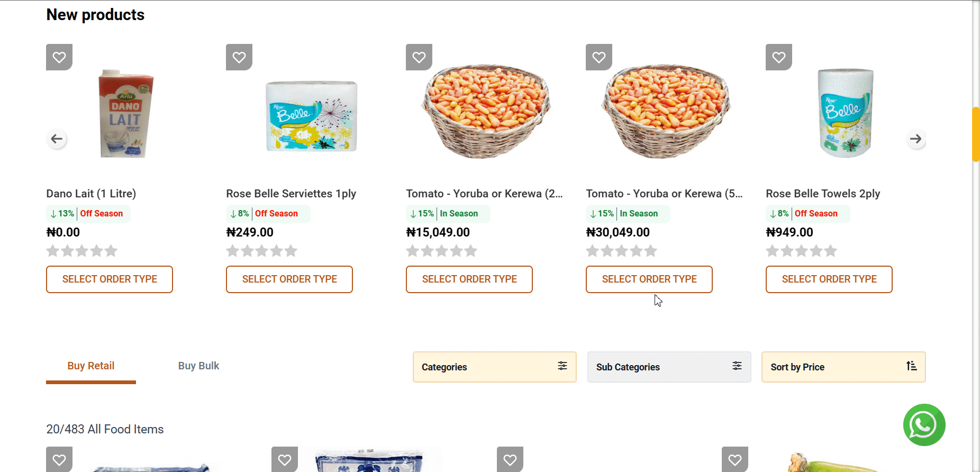Click the right arrow to see more new products
This screenshot has height=472, width=980.
pyautogui.click(x=916, y=139)
